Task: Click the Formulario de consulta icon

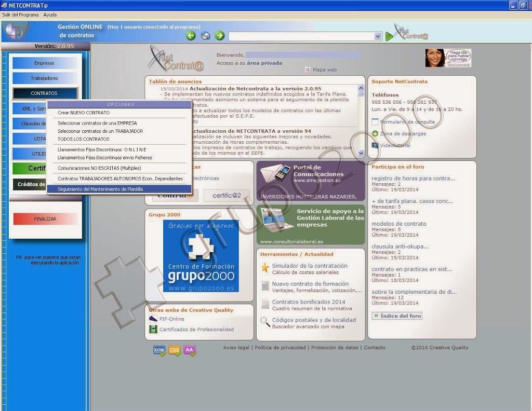Action: click(x=375, y=121)
